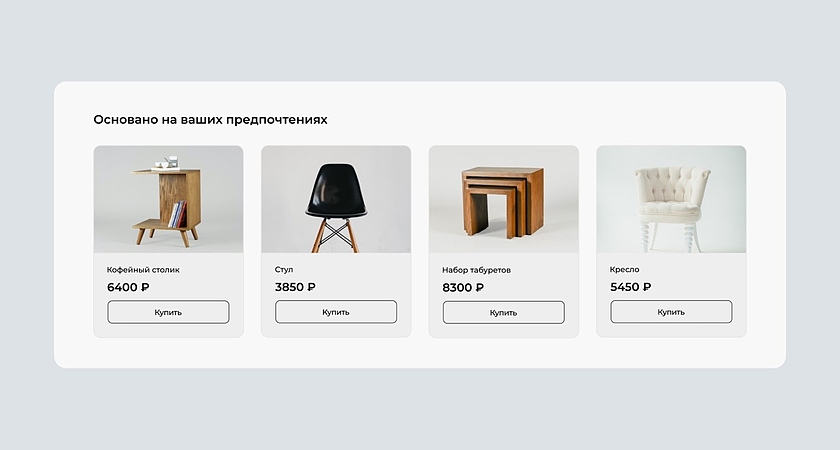Click the black chair product image

pos(336,199)
